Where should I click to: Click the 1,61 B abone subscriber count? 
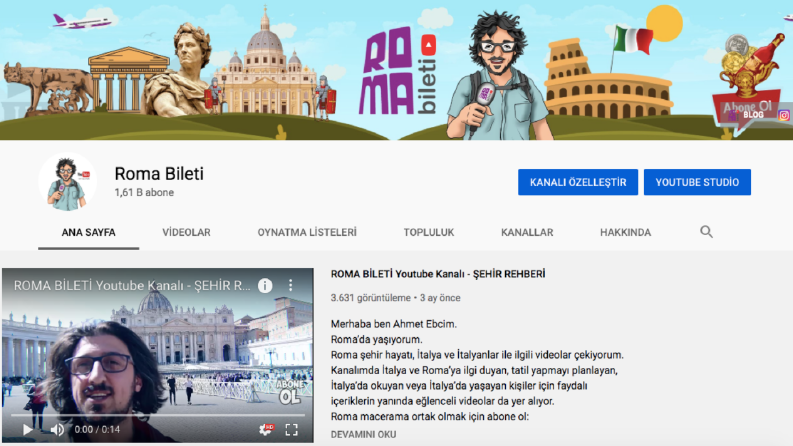[144, 193]
